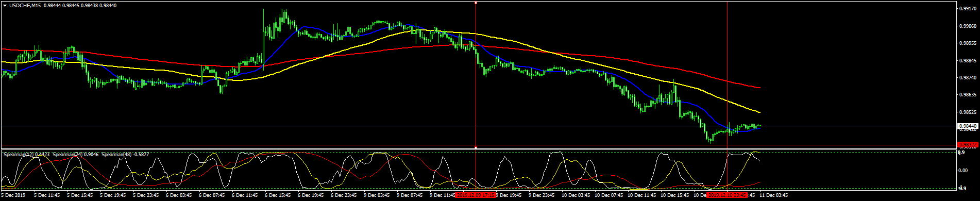Click the 6 Dec 23:45 time axis label
Screen dimensions: 980x201
pyautogui.click(x=344, y=196)
